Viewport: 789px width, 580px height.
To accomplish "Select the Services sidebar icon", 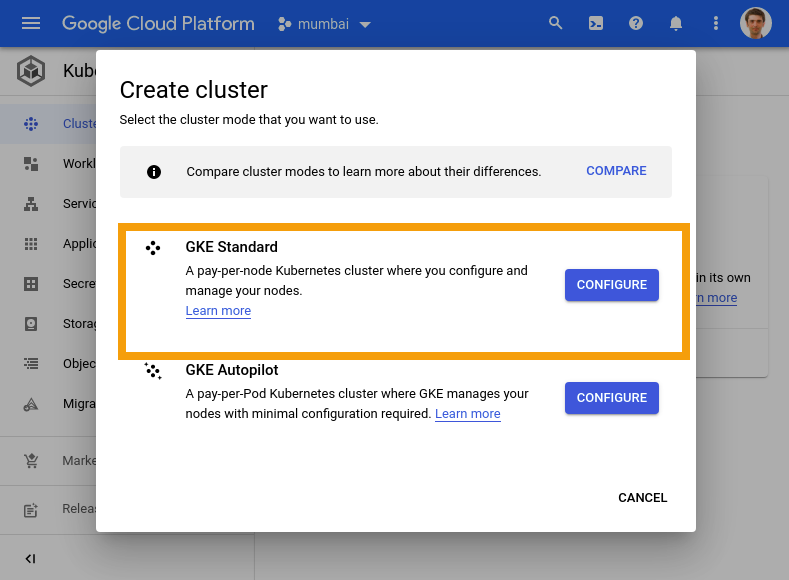I will click(x=31, y=204).
